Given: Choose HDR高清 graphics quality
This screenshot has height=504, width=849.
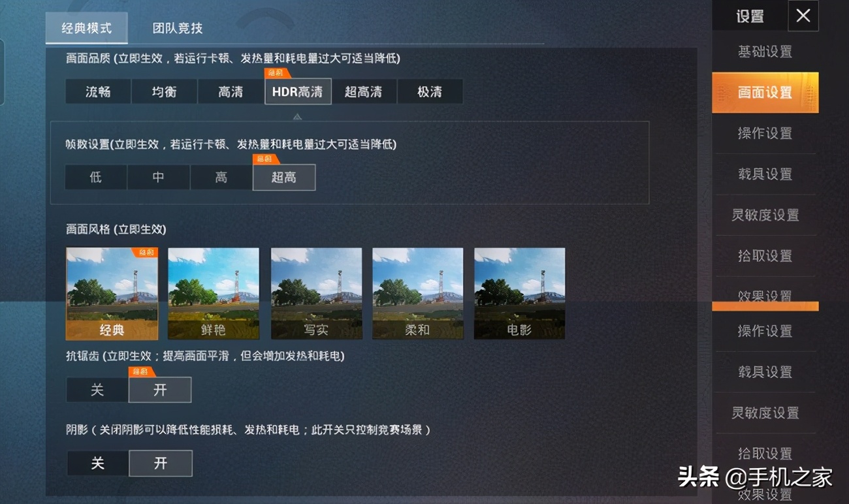Looking at the screenshot, I should [x=298, y=91].
